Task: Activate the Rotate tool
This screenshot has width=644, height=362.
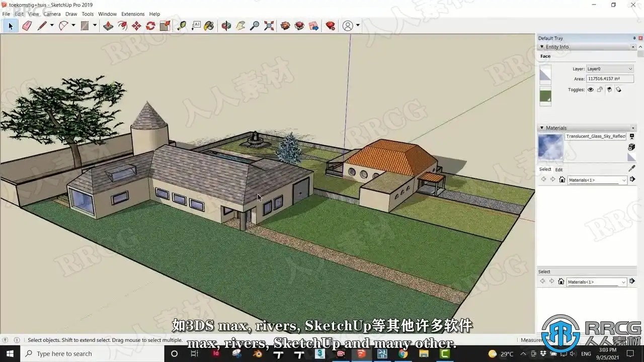Action: (x=150, y=26)
